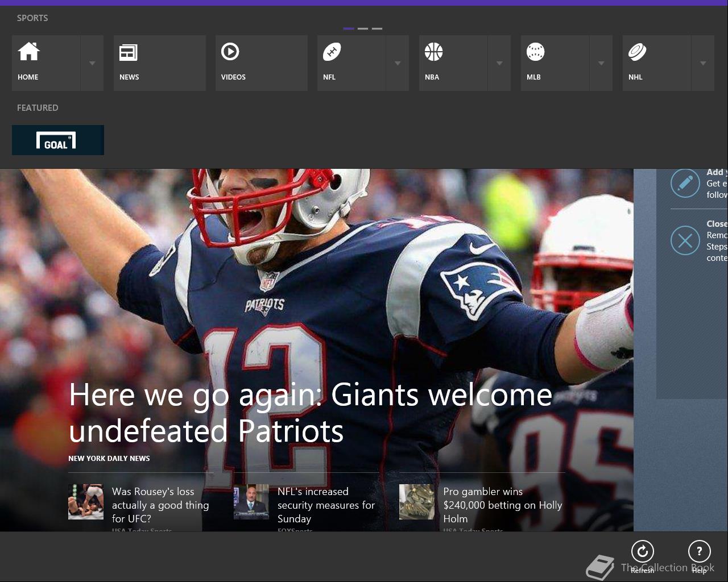Open headline Giants welcome undefeated Patriots

point(311,412)
